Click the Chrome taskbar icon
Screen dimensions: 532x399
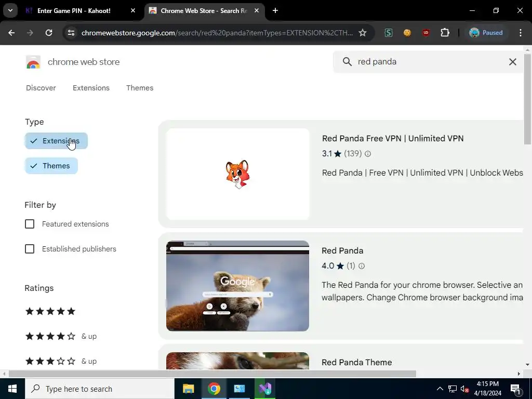(x=214, y=389)
